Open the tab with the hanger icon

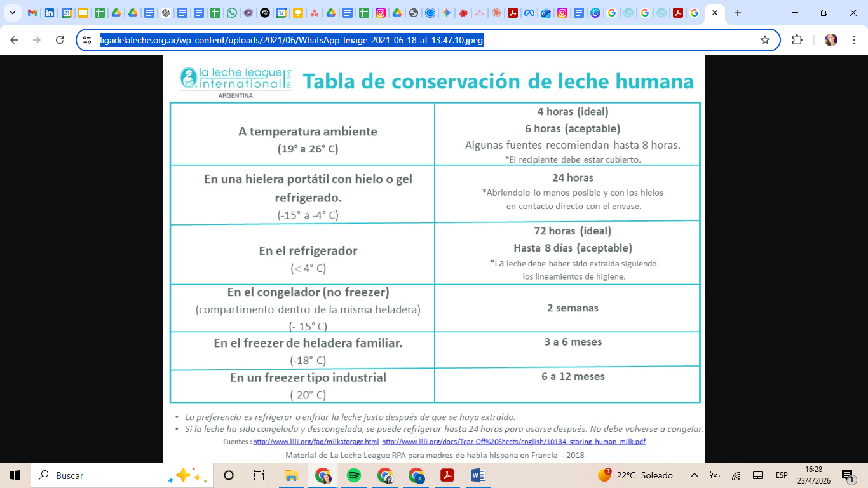tap(480, 13)
